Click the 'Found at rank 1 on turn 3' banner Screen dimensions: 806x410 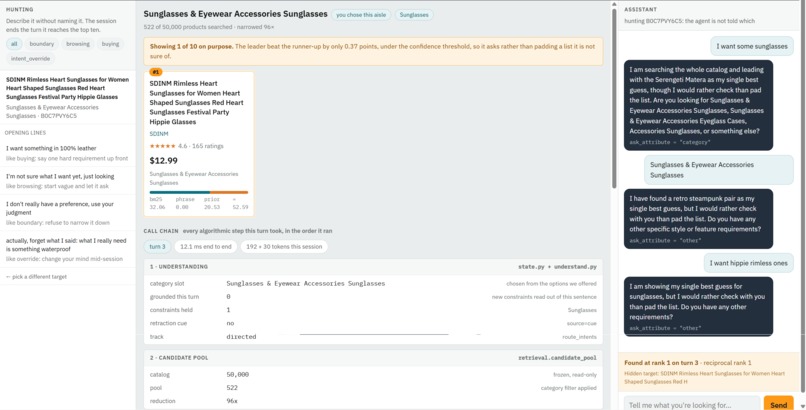709,372
